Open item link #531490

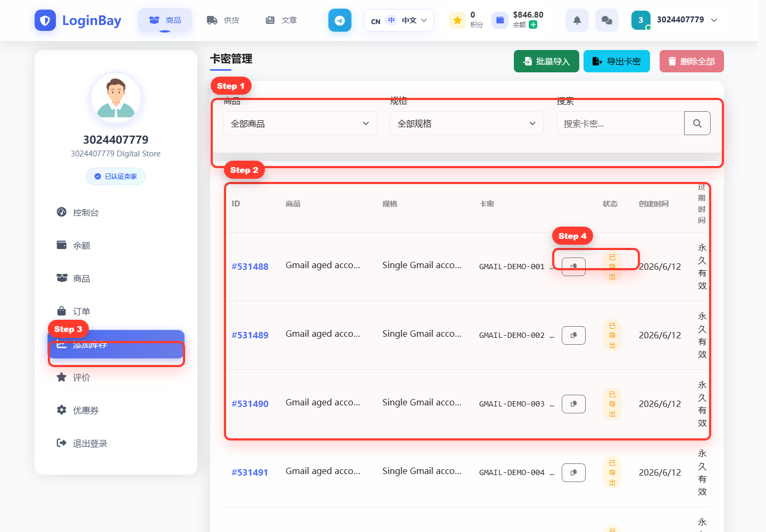(250, 404)
